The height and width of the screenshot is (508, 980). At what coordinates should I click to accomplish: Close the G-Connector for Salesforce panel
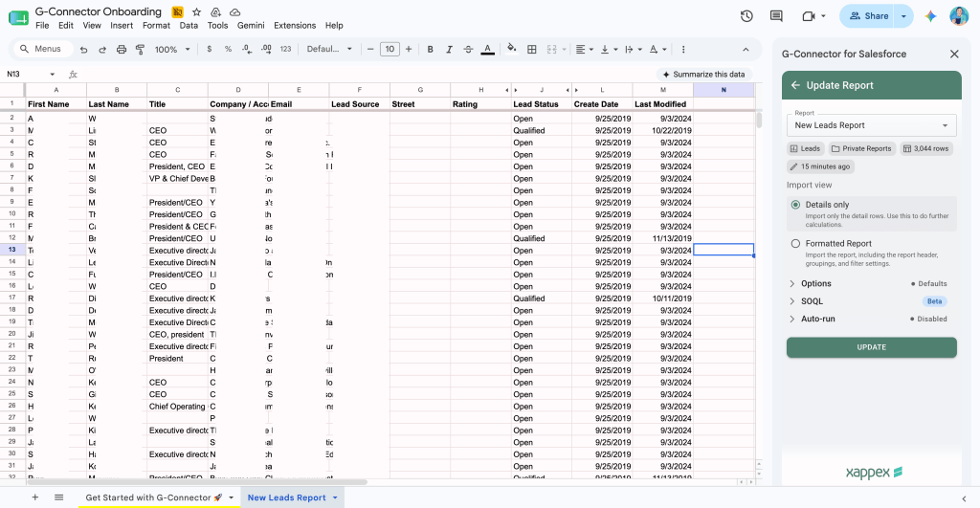tap(954, 54)
